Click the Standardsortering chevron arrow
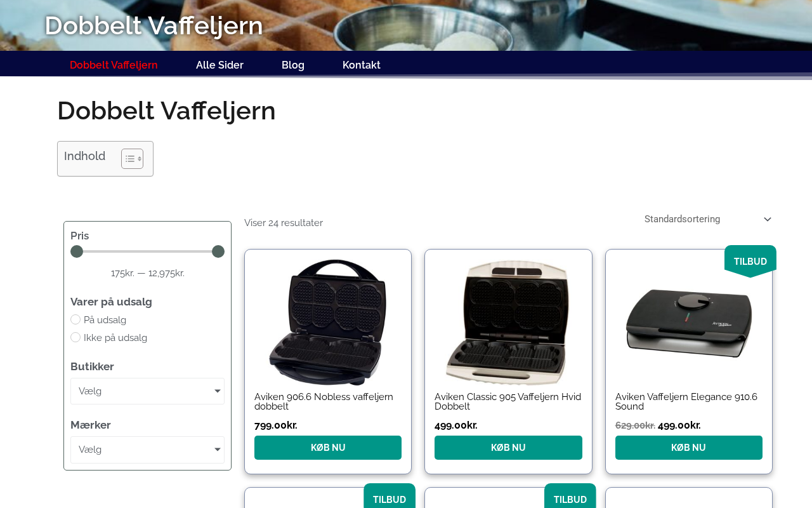 (x=768, y=219)
